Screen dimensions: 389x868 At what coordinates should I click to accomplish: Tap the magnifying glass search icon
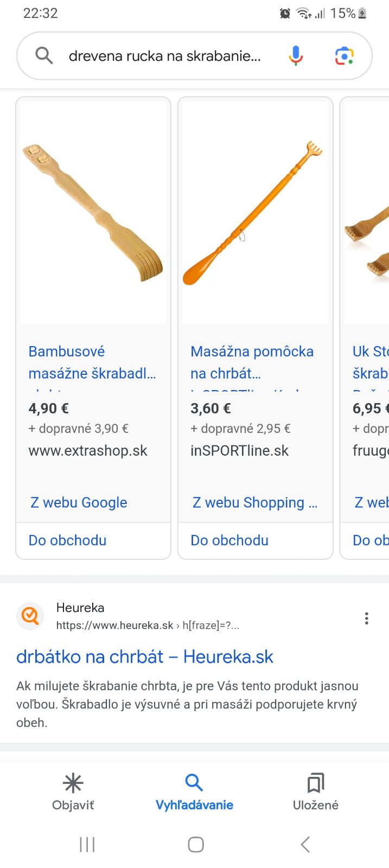[44, 55]
